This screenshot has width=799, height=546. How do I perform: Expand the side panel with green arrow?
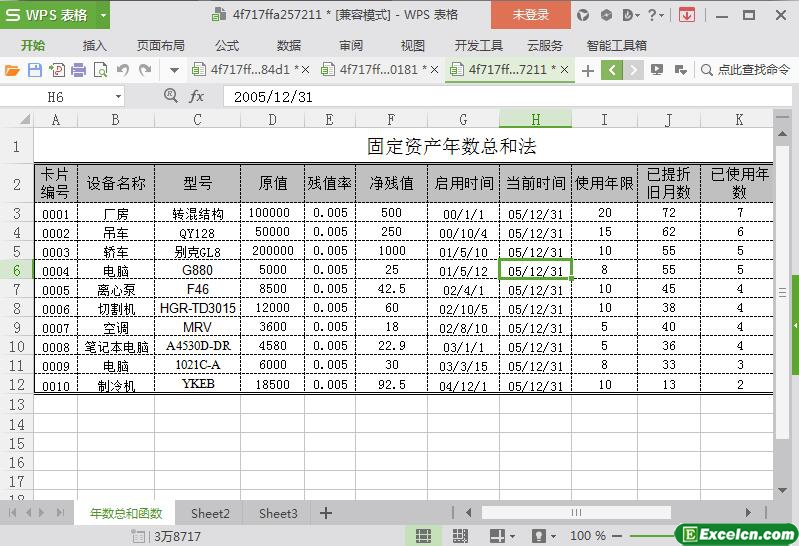point(795,325)
